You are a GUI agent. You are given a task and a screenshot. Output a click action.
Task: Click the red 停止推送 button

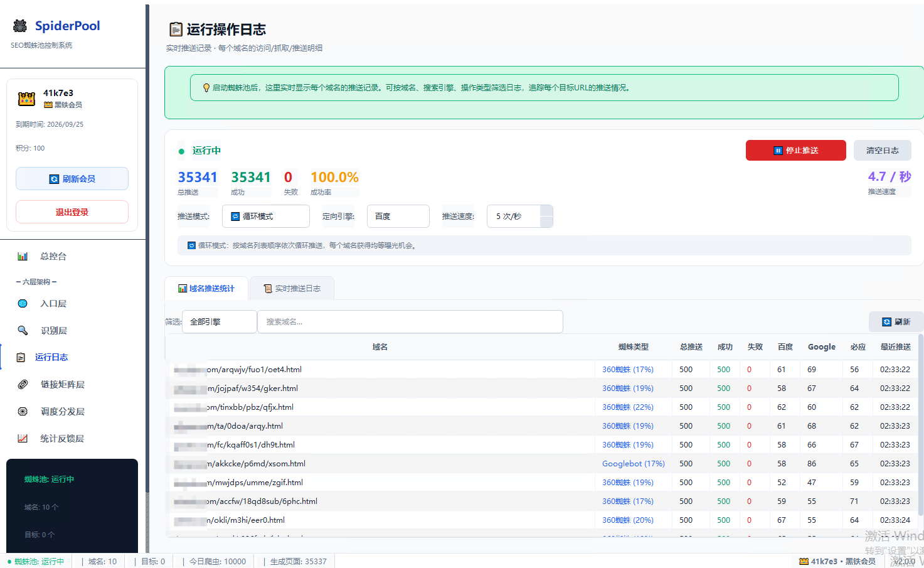[796, 151]
